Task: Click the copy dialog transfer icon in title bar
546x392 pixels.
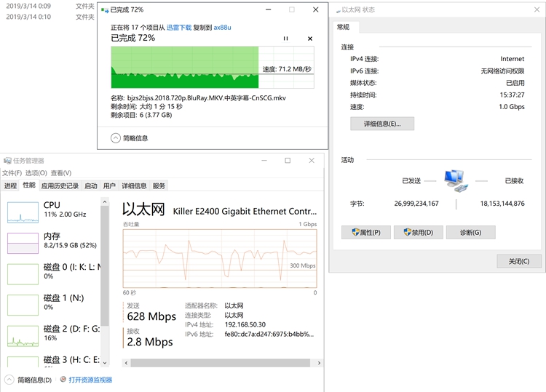Action: coord(105,10)
